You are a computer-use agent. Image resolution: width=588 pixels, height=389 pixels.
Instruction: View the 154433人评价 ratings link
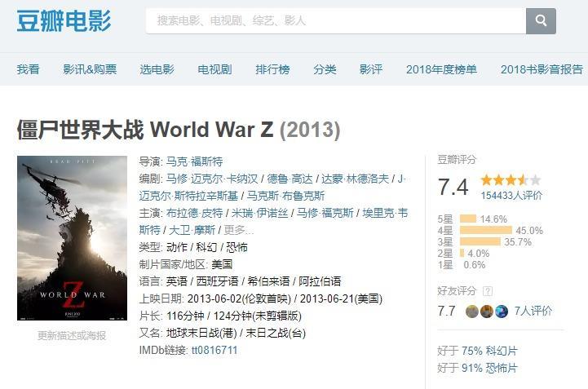click(x=511, y=196)
